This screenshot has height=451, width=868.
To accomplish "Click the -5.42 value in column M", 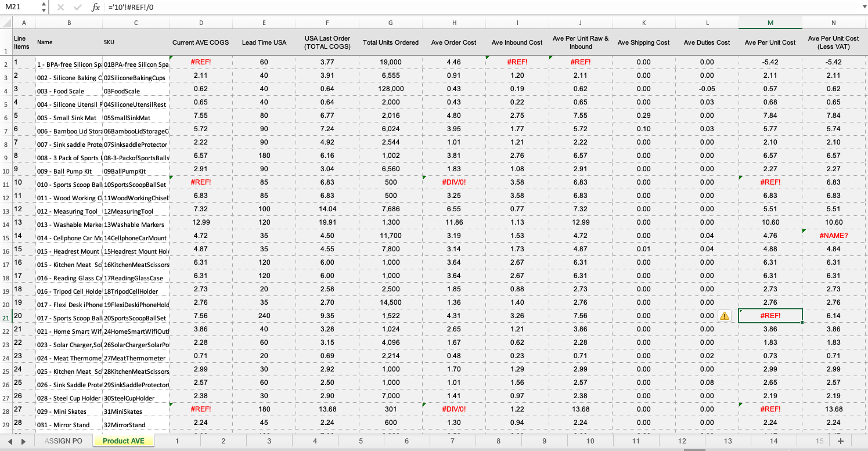I will (x=770, y=62).
